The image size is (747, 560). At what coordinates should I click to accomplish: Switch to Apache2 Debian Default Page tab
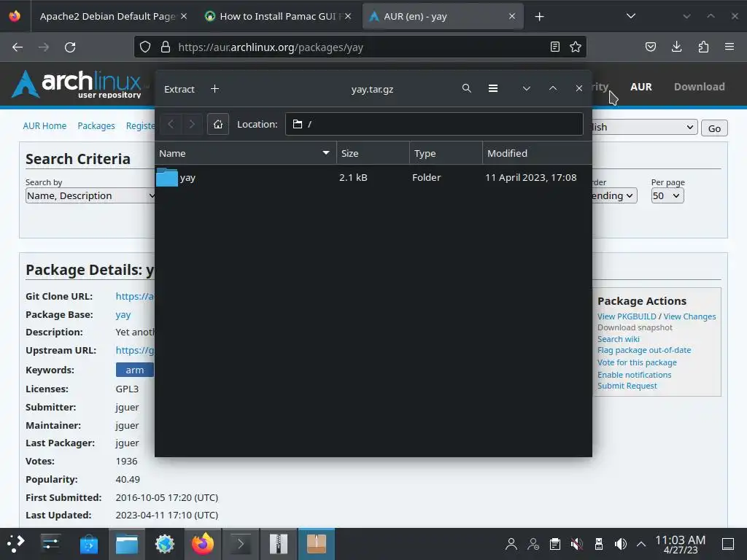pyautogui.click(x=107, y=16)
